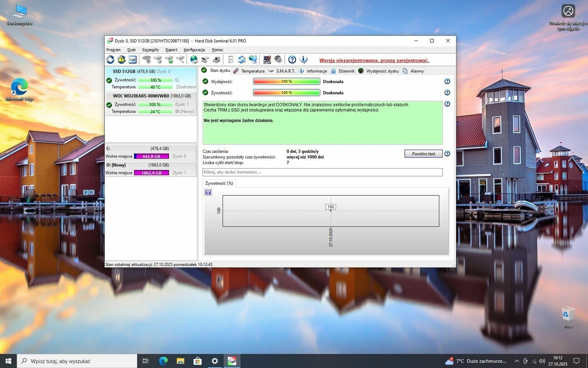
Task: Click the comment input field
Action: click(322, 172)
